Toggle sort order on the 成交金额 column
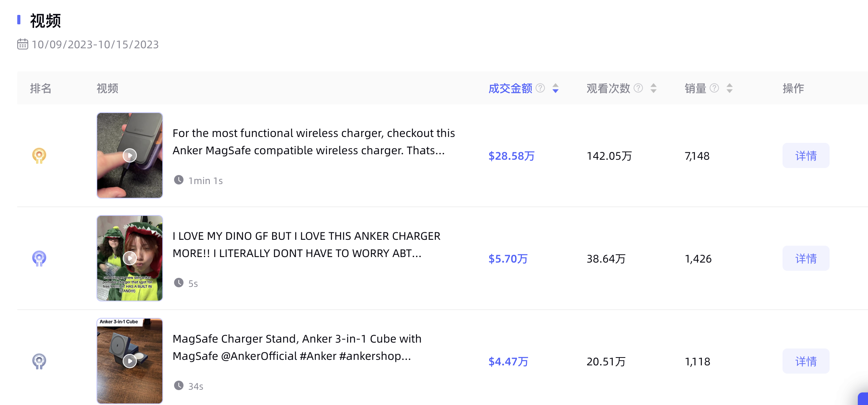This screenshot has width=868, height=405. tap(556, 89)
